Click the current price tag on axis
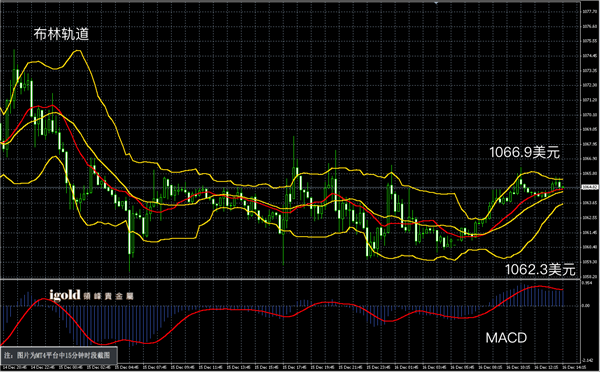 tap(589, 187)
